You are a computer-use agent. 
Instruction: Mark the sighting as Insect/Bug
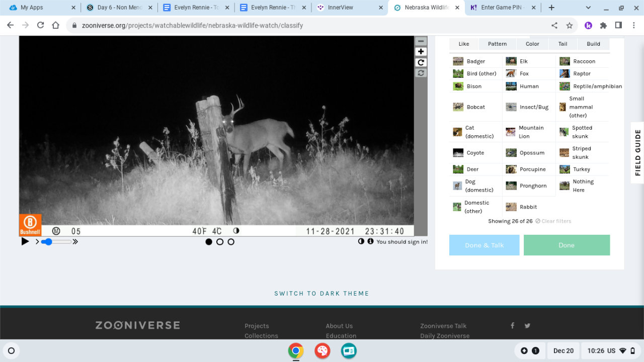pyautogui.click(x=529, y=107)
